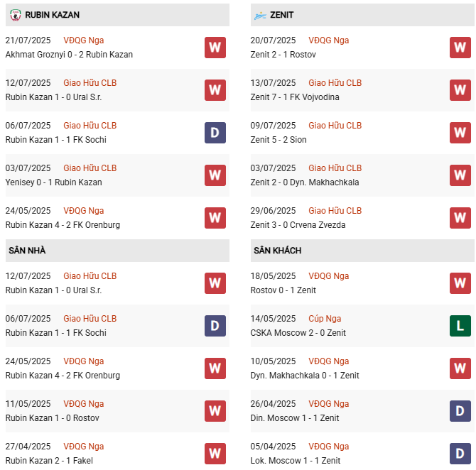Open VĐQG Nga link for 21/07/2025
The width and height of the screenshot is (476, 470).
[83, 40]
